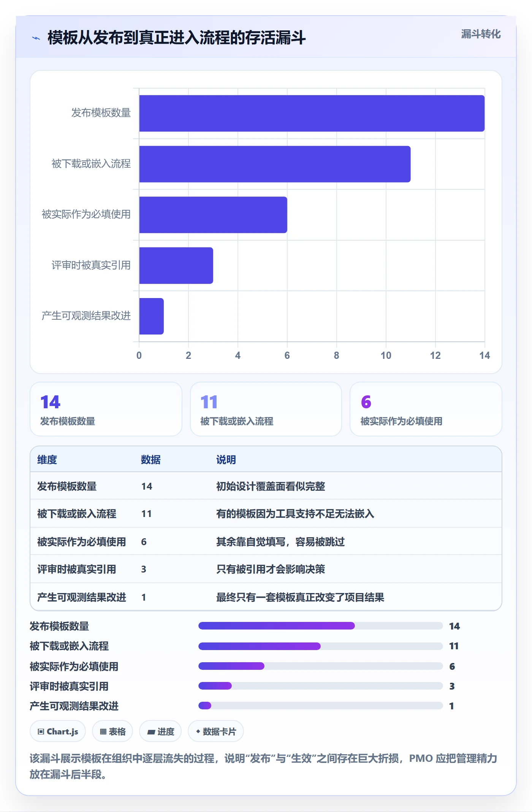532x812 pixels.
Task: Select the Chart.js chip
Action: point(58,731)
